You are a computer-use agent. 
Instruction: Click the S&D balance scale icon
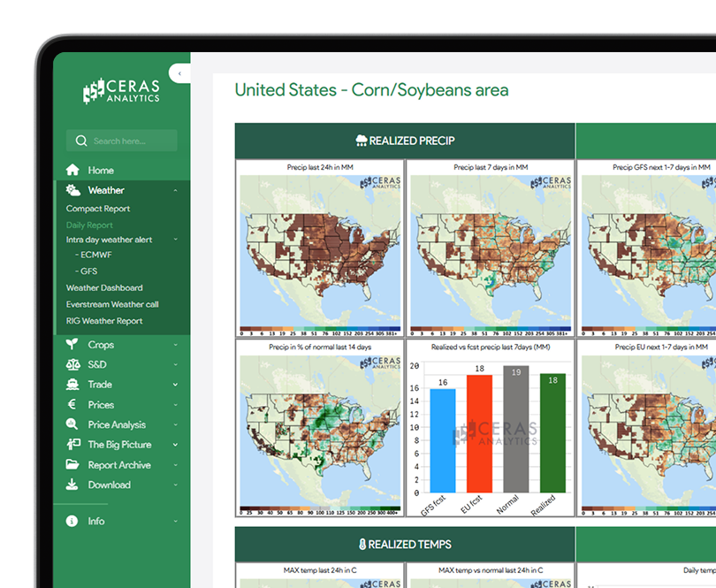(x=72, y=364)
